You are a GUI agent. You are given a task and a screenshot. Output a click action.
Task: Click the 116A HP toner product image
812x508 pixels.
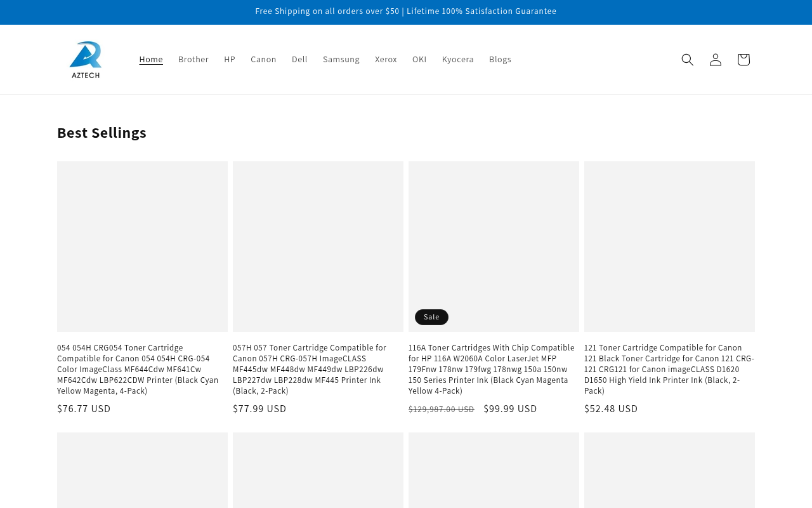point(494,246)
